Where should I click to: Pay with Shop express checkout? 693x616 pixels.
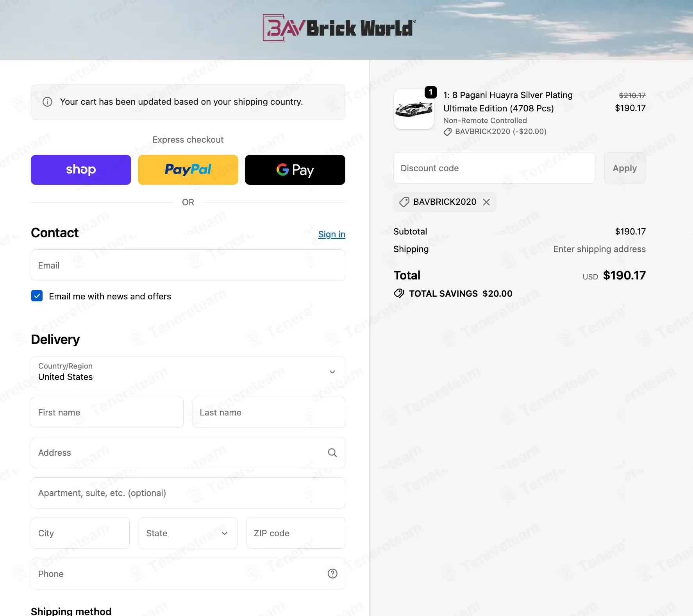click(x=81, y=170)
